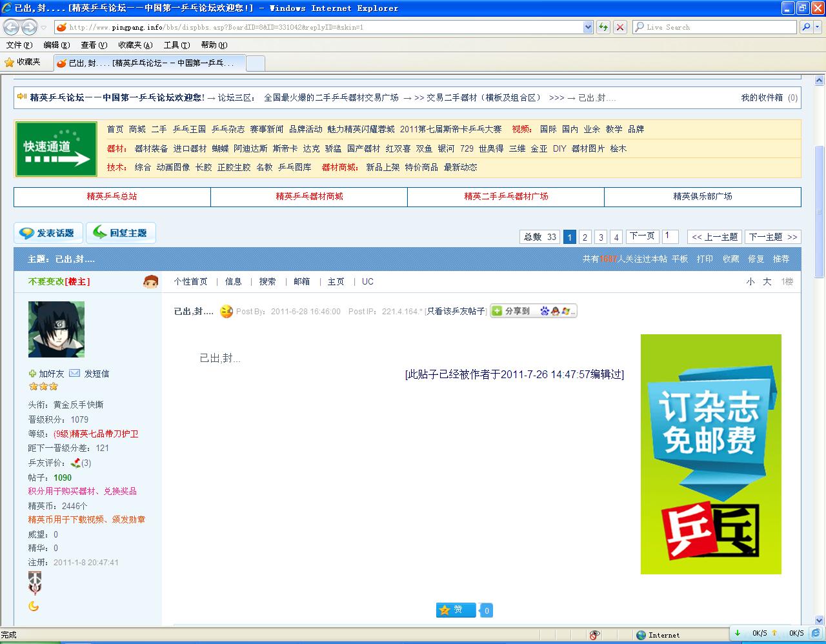This screenshot has height=644, width=826.
Task: Go to page 4 of the thread
Action: 616,237
